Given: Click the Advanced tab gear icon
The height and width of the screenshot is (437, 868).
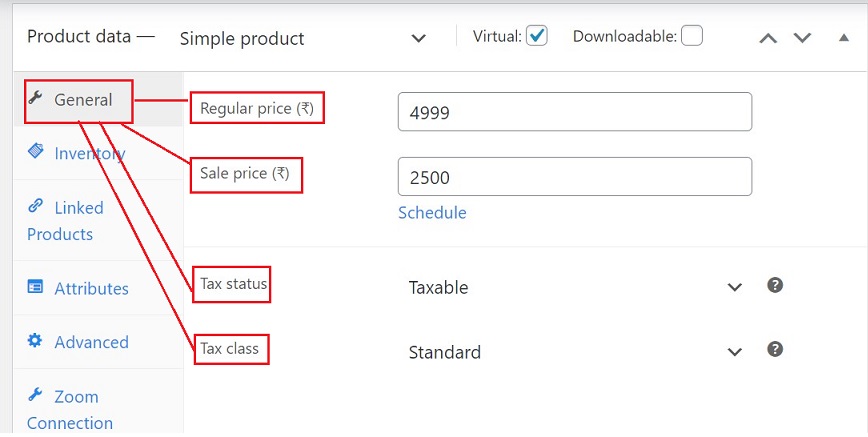Looking at the screenshot, I should [x=36, y=341].
